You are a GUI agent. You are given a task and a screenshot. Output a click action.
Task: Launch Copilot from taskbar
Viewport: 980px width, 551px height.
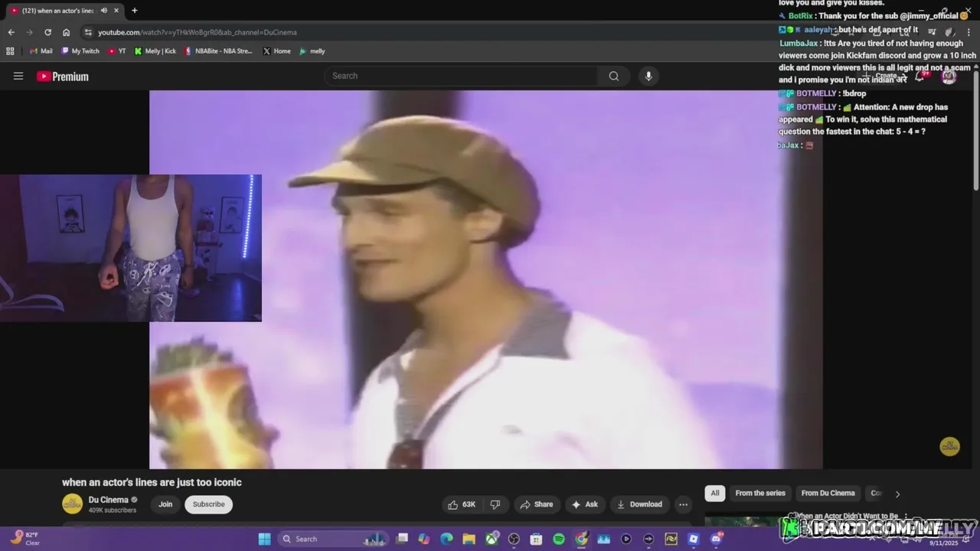pos(424,539)
